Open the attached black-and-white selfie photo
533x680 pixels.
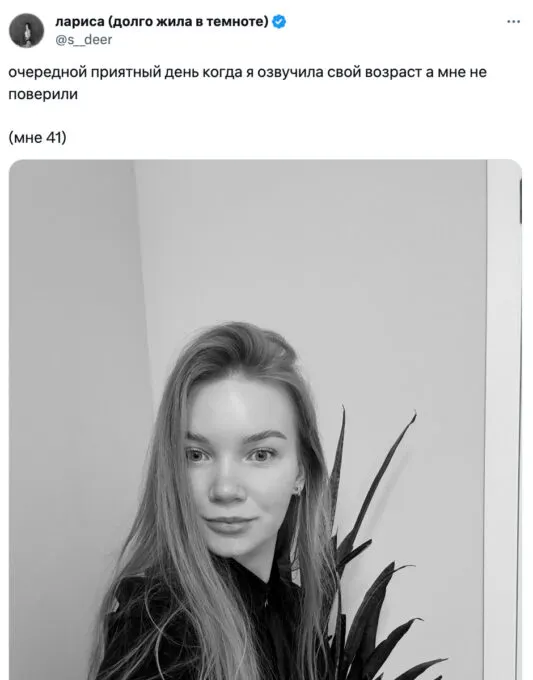(265, 419)
